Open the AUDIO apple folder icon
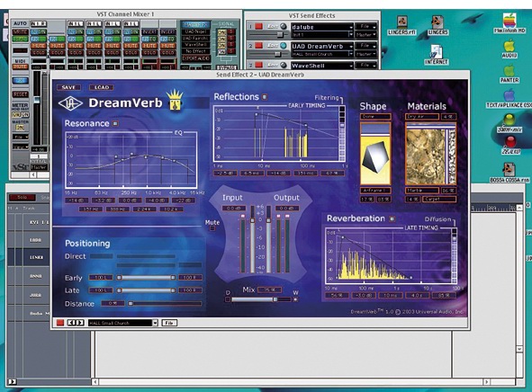Image resolution: width=532 pixels, height=392 pixels. [x=509, y=46]
